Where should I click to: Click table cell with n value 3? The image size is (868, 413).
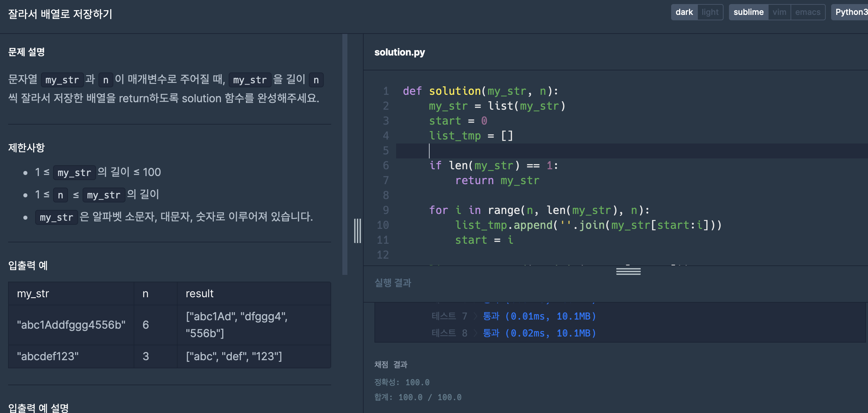156,356
